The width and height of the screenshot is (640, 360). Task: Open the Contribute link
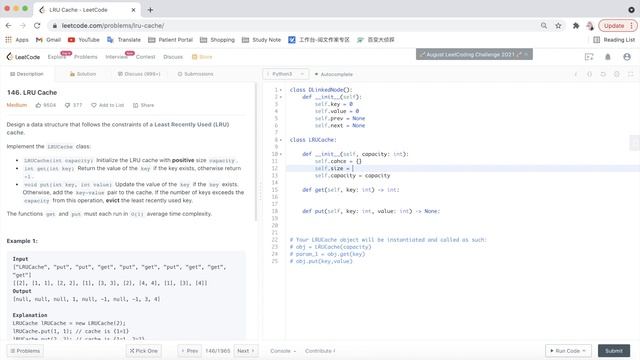click(320, 351)
